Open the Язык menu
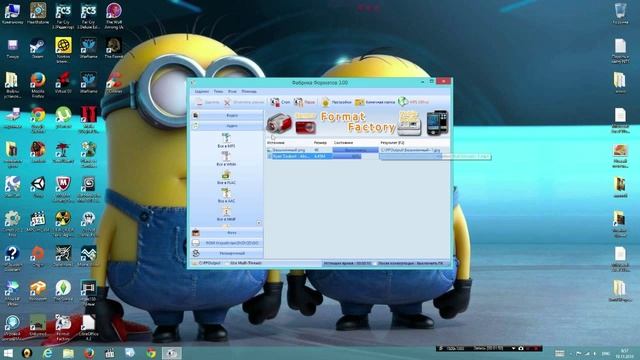The image size is (640, 360). pyautogui.click(x=232, y=91)
